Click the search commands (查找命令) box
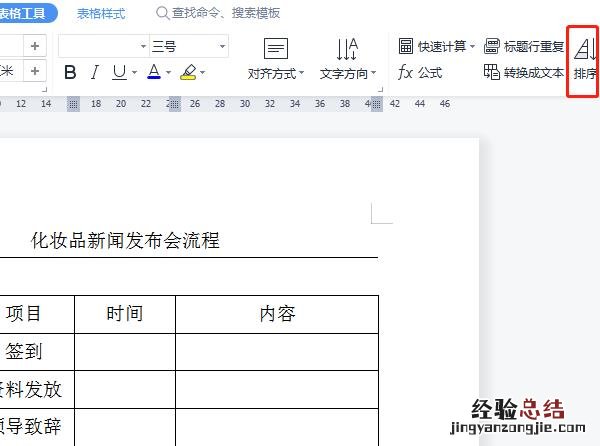Screen dimensions: 600x446 [x=225, y=14]
